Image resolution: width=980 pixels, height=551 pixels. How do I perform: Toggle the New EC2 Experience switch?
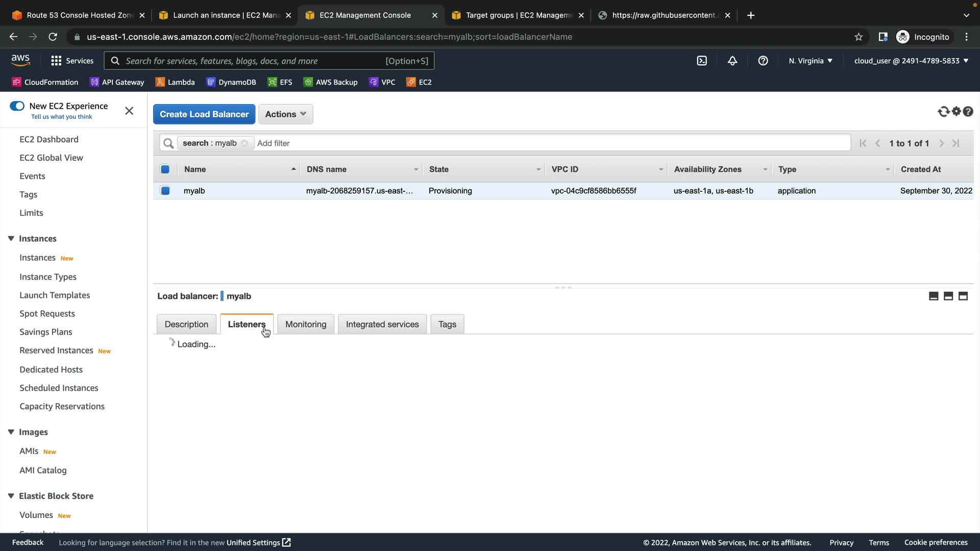17,106
